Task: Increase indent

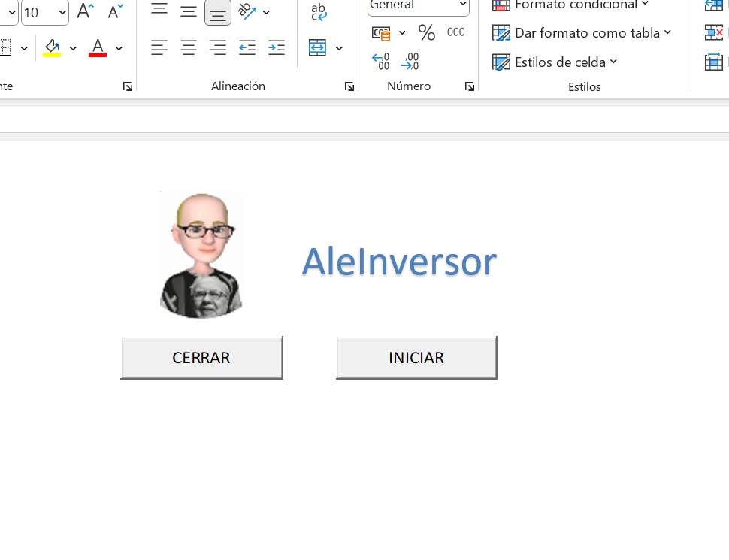Action: (277, 47)
